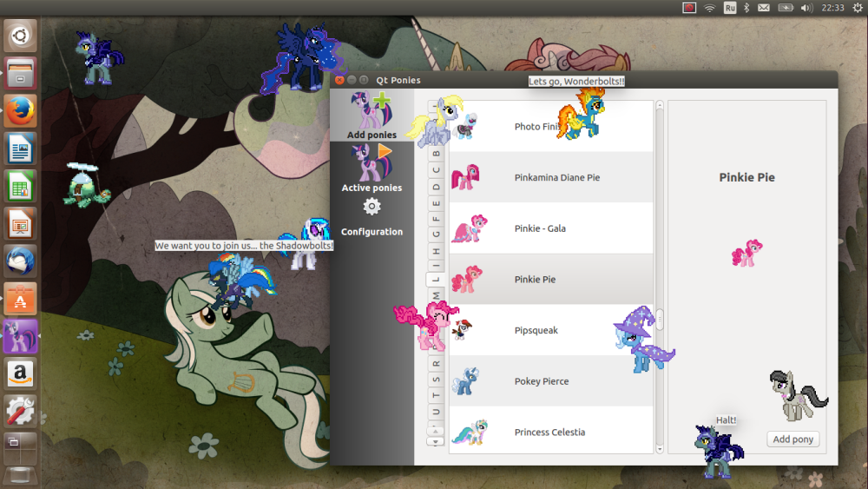868x489 pixels.
Task: Jump to letter C tab
Action: 437,169
